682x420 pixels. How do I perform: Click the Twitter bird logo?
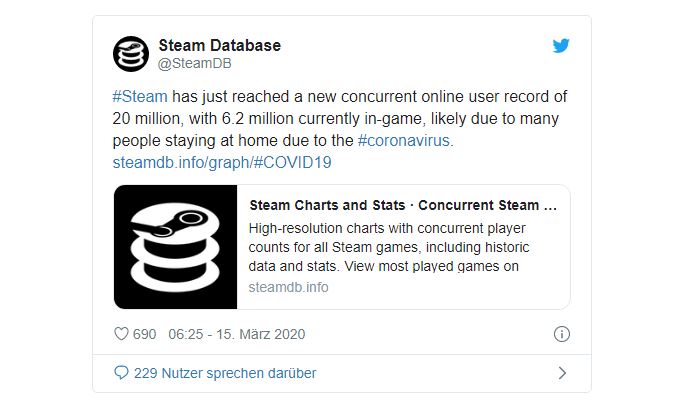tap(561, 45)
